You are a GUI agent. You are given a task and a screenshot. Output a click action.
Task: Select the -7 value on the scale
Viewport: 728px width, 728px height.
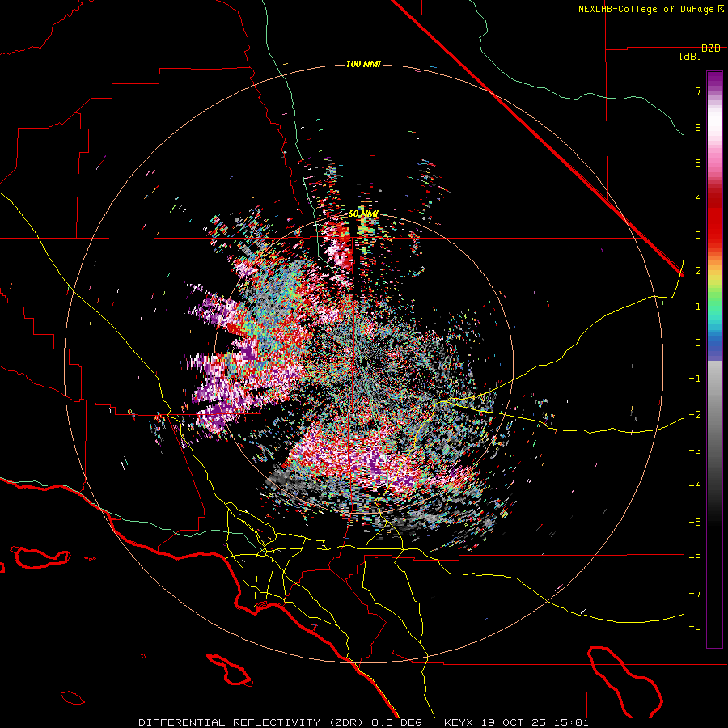pyautogui.click(x=695, y=594)
